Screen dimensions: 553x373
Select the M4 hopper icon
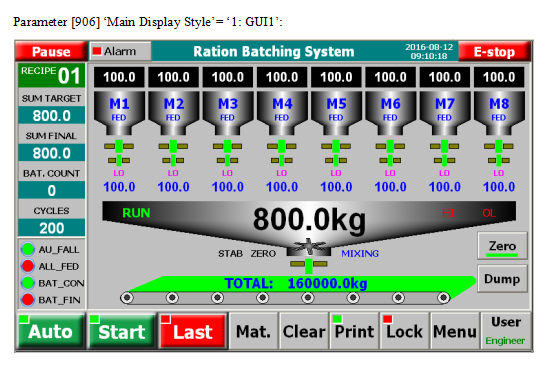(282, 113)
